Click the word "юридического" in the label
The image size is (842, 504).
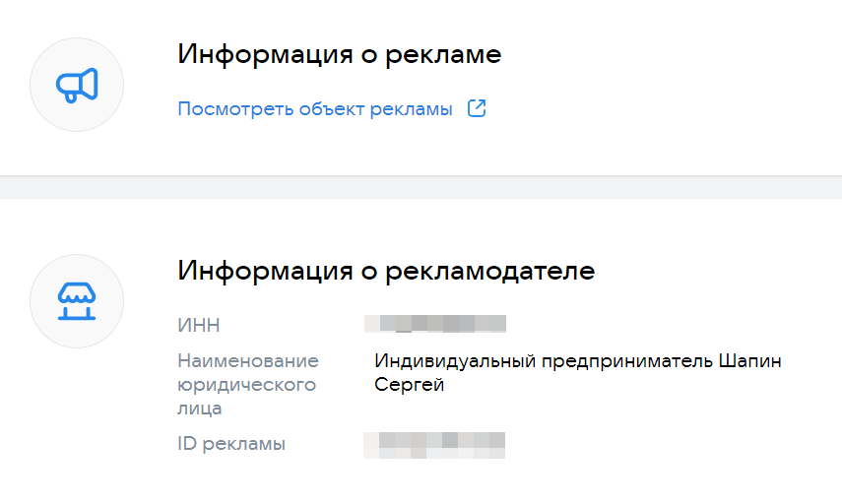(x=246, y=385)
